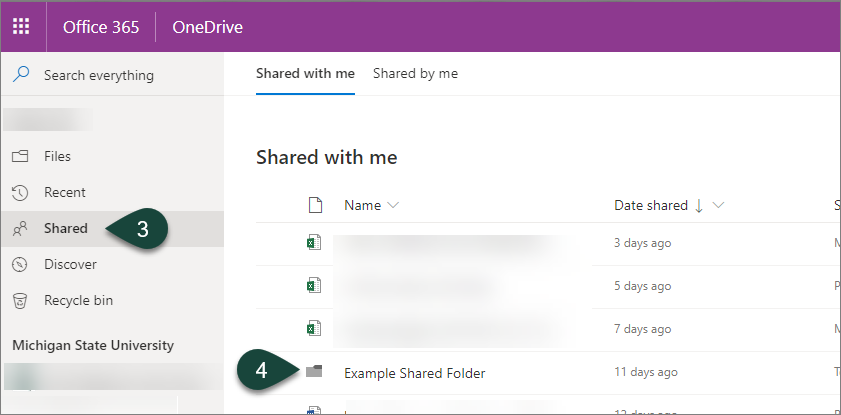Switch to Shared by me tab
This screenshot has width=841, height=415.
click(x=416, y=73)
